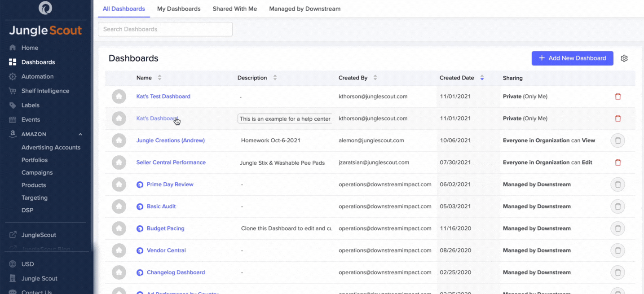Go to Portfolios

[x=35, y=160]
